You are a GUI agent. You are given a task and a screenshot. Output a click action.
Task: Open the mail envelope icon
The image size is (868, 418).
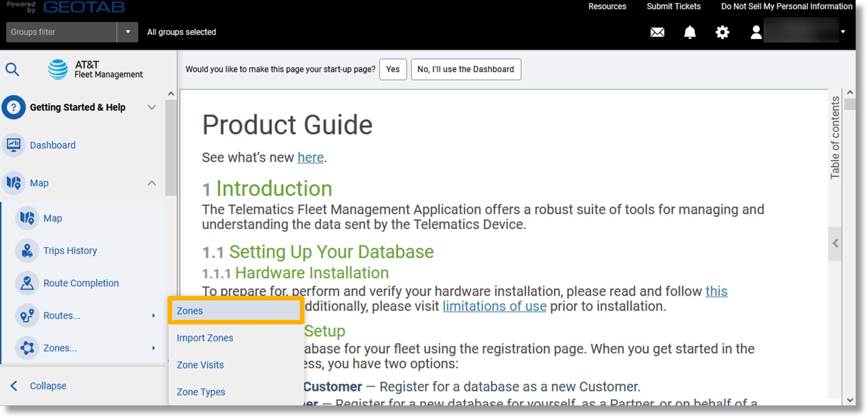coord(657,32)
